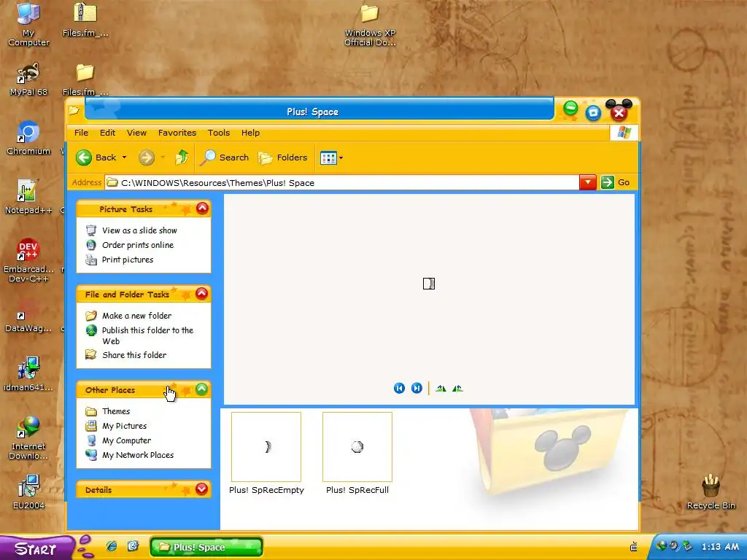Collapse the File and Folder Tasks panel
Screen dimensions: 747x560
[202, 293]
